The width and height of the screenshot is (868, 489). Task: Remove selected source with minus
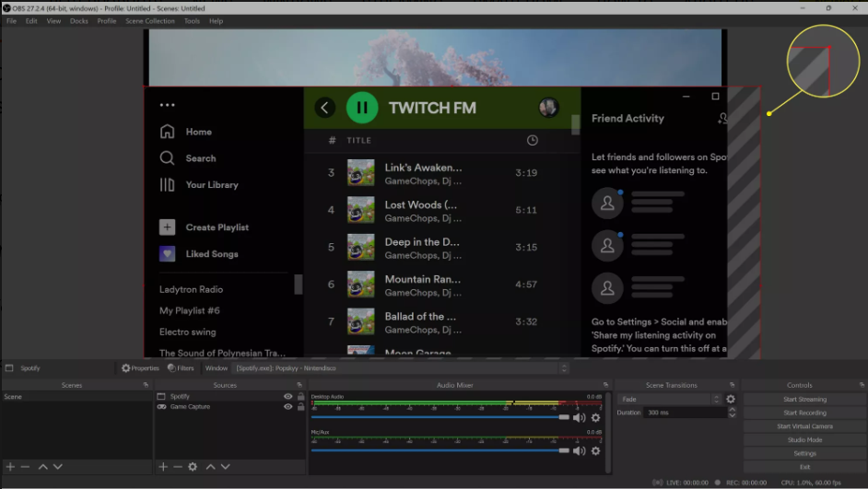(x=178, y=467)
